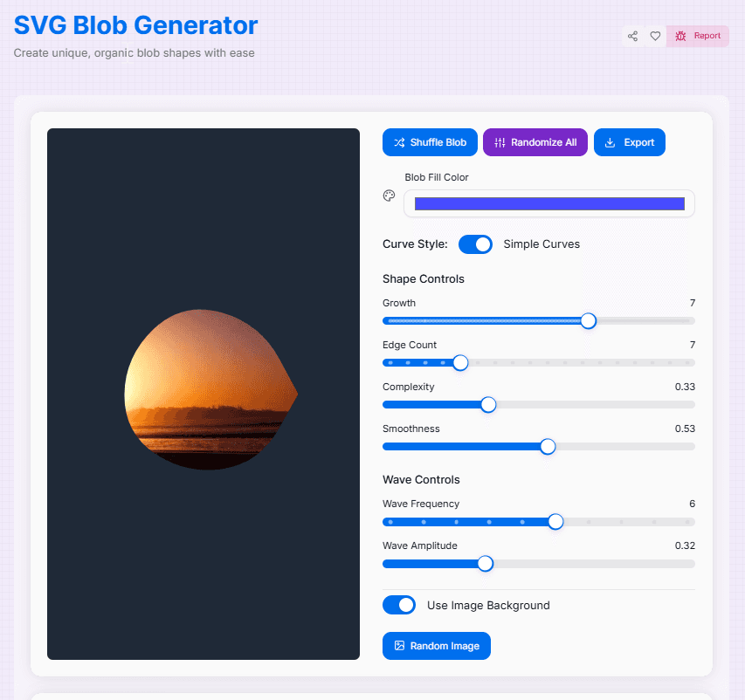Click the download icon on the Export button
The height and width of the screenshot is (700, 745).
click(x=610, y=142)
